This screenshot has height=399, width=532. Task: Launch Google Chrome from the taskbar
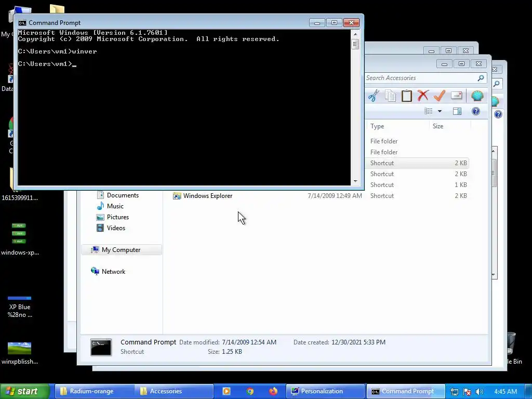click(x=250, y=391)
